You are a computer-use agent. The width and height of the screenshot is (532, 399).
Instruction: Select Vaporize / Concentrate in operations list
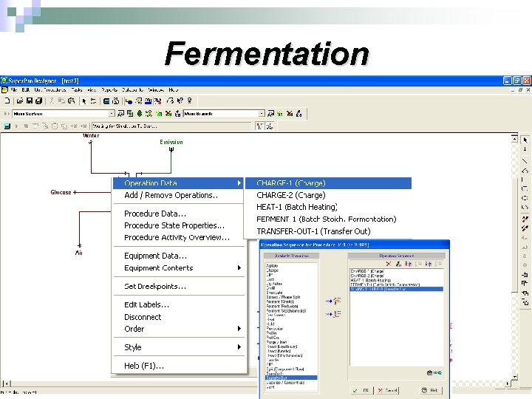pos(286,383)
